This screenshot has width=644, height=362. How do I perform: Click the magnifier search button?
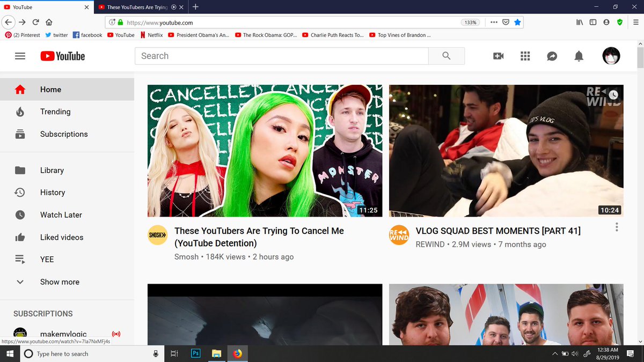(x=447, y=56)
